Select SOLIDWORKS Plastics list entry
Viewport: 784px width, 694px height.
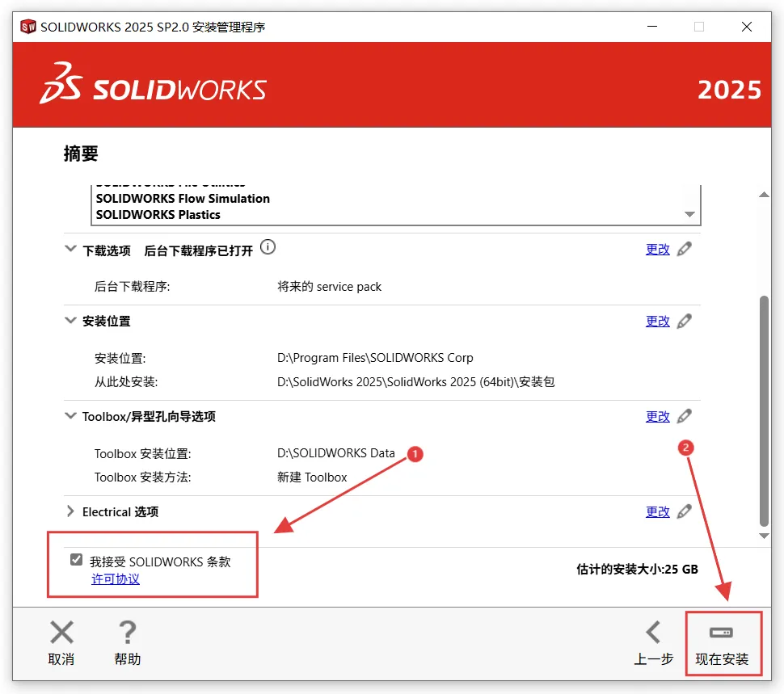(x=158, y=215)
